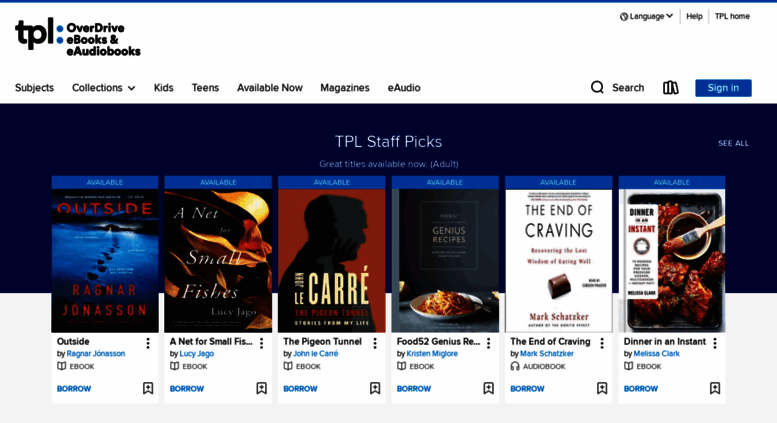The image size is (777, 423).
Task: Open author link Mark Schatzker
Action: (x=547, y=354)
